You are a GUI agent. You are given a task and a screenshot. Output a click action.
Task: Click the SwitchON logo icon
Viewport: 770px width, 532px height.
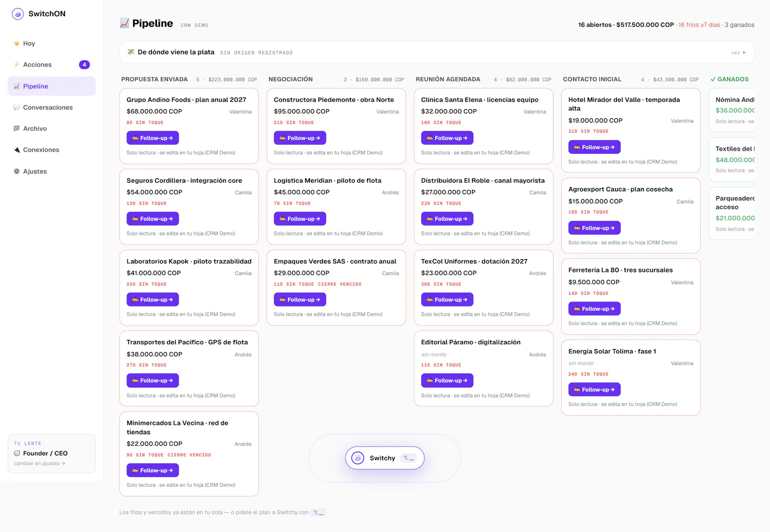pyautogui.click(x=18, y=14)
